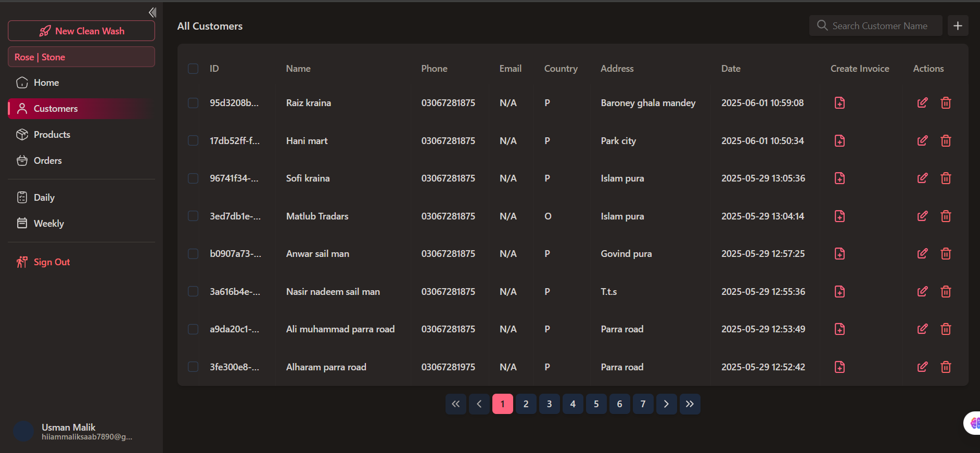Image resolution: width=980 pixels, height=453 pixels.
Task: Check the box for Sofi kraina
Action: pos(193,178)
